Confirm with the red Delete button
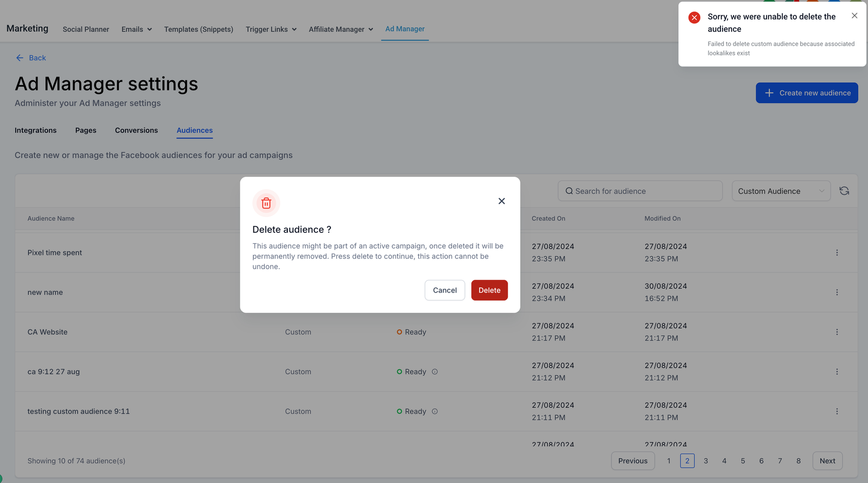868x483 pixels. [489, 290]
